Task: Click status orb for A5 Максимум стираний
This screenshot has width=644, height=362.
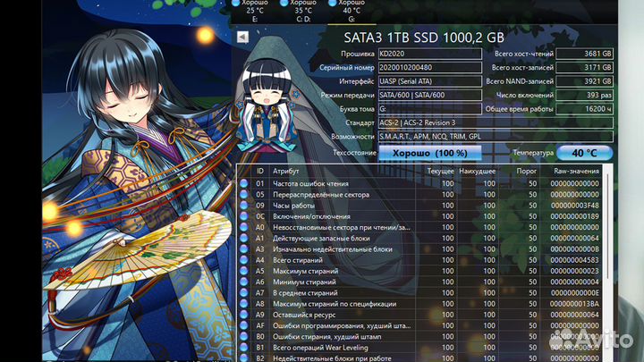Action: click(244, 271)
